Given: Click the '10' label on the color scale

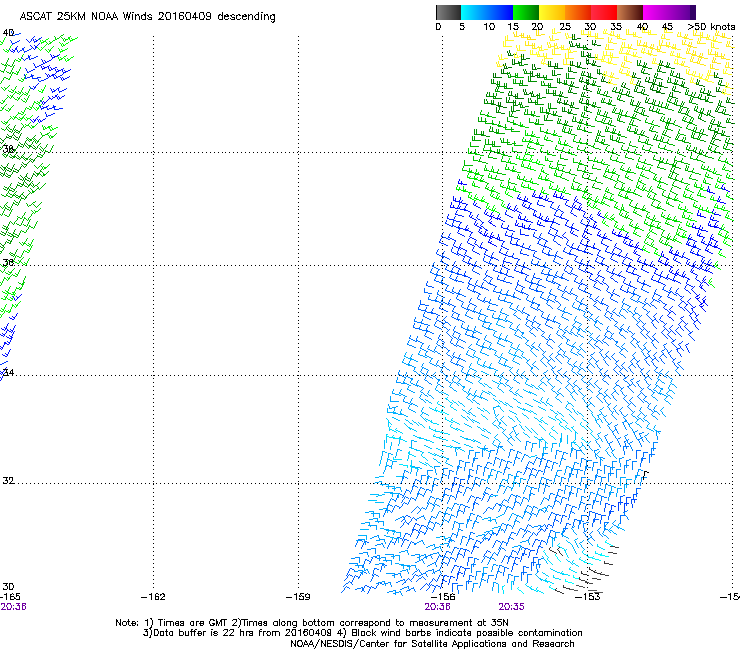Looking at the screenshot, I should point(489,27).
